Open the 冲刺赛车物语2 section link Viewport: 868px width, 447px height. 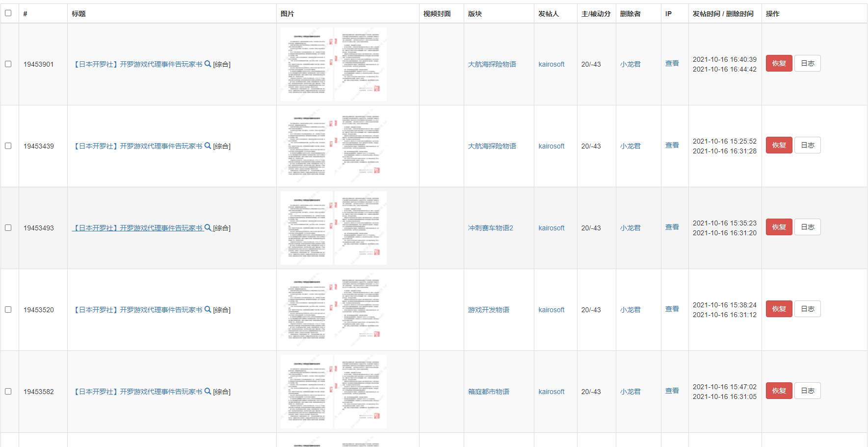491,228
